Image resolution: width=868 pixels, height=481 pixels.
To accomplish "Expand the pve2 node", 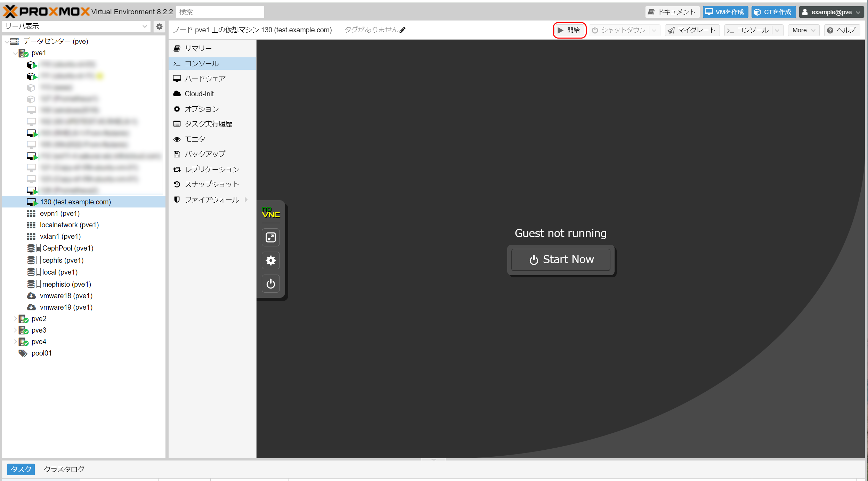I will pos(15,319).
